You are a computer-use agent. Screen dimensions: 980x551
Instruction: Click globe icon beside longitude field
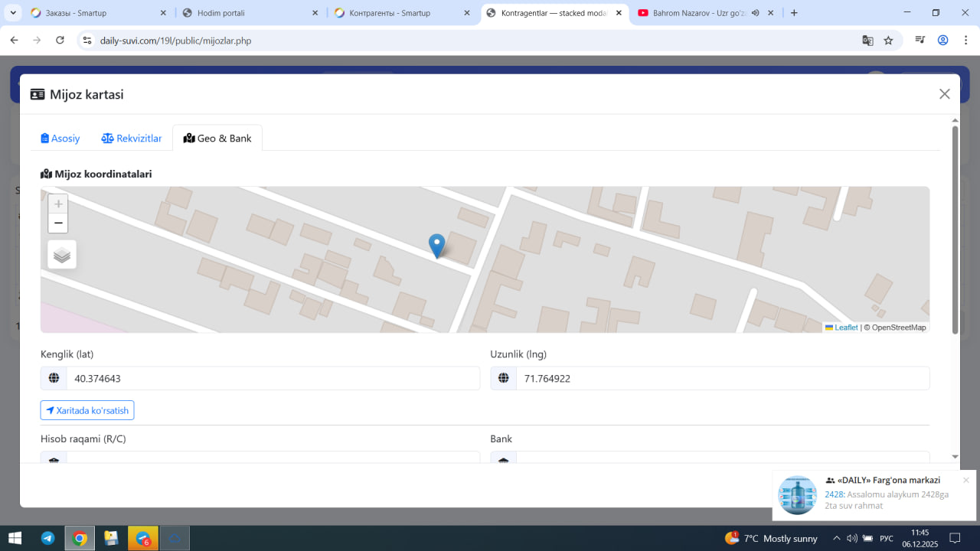pos(504,378)
